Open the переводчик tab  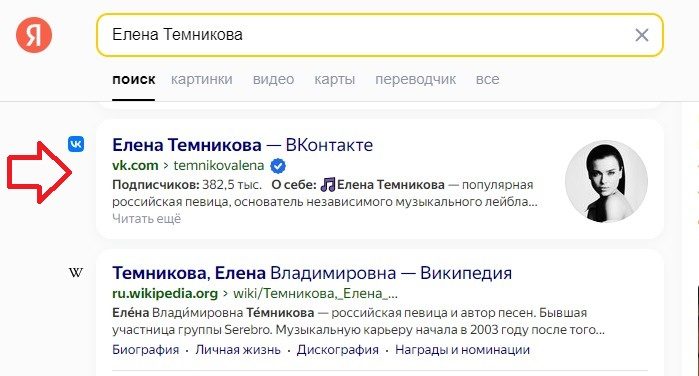click(415, 79)
